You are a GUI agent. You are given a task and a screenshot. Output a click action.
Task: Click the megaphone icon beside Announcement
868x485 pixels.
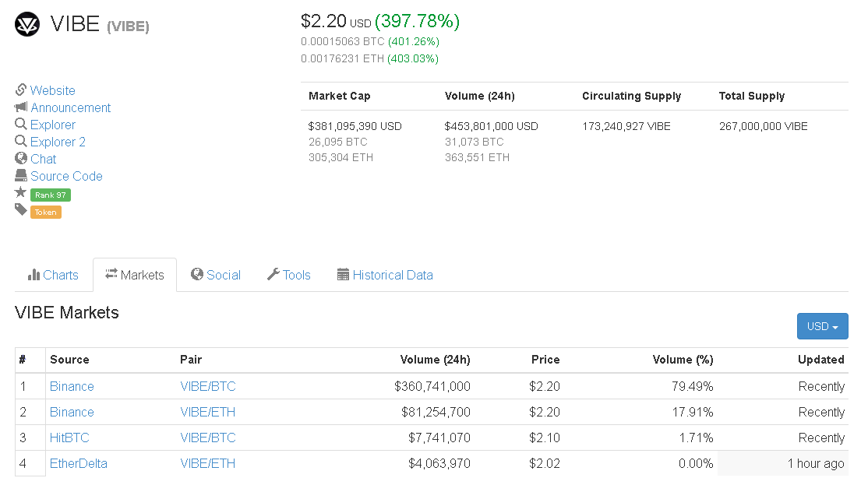[21, 107]
